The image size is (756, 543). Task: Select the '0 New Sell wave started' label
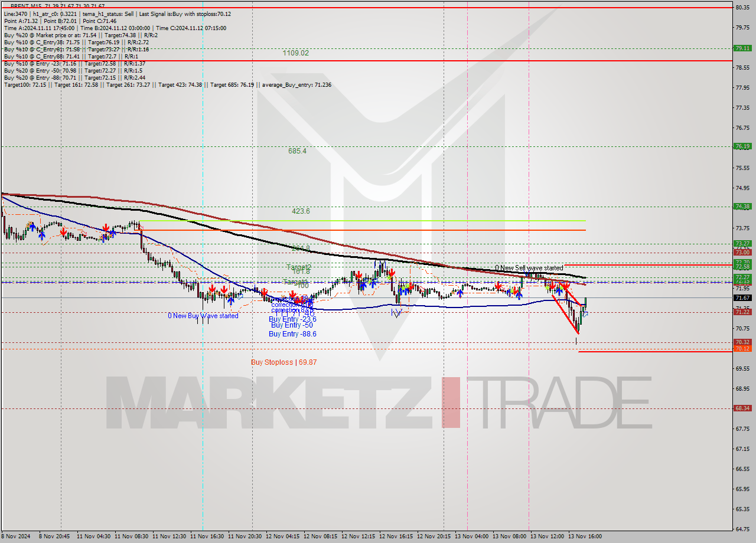[x=529, y=268]
